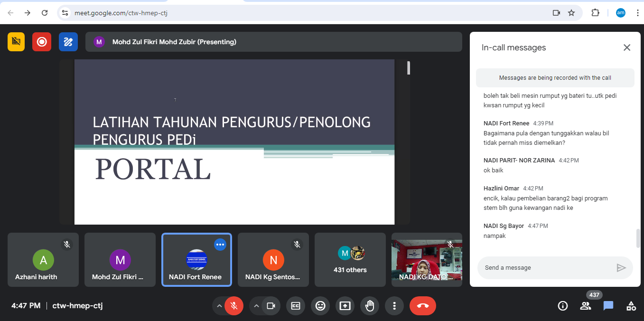Click the Send a message field

click(x=546, y=268)
